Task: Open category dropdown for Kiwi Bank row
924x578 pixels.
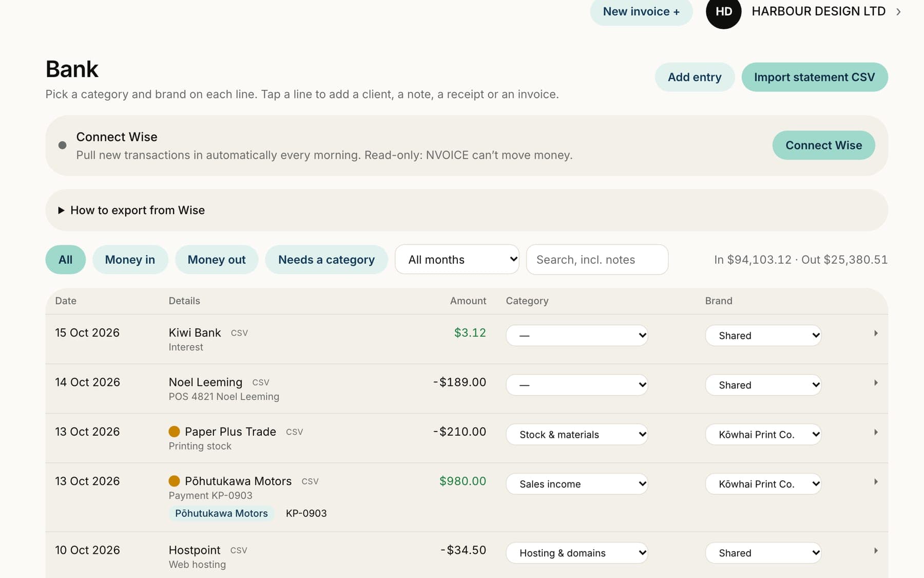Action: coord(577,335)
